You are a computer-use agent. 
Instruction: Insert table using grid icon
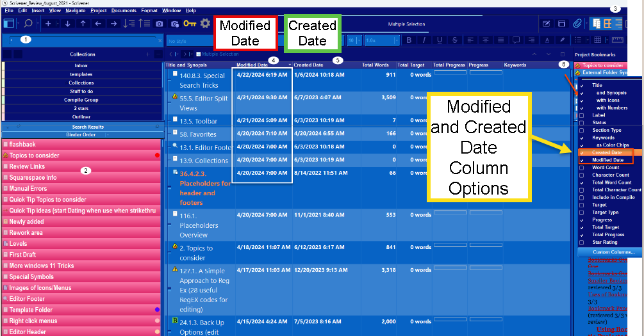(x=598, y=40)
